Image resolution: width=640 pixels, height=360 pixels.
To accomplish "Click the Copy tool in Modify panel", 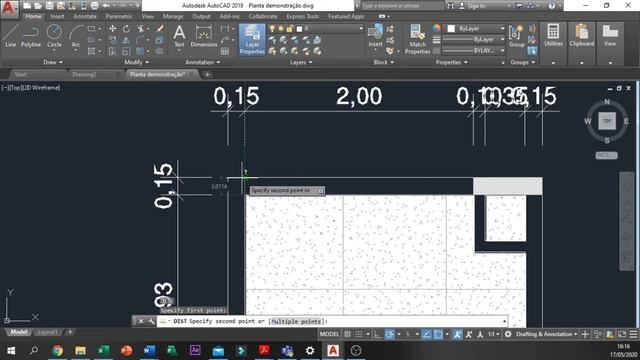I will pos(113,40).
